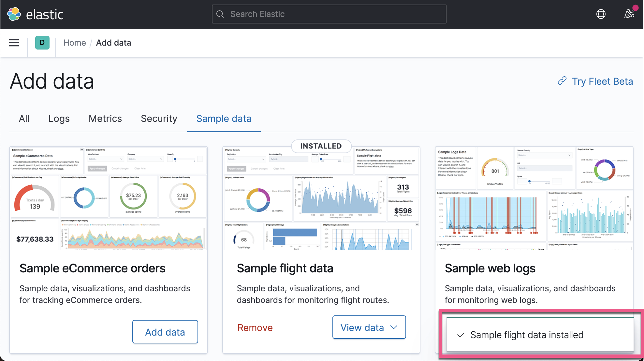
Task: Select the All tab
Action: 24,119
